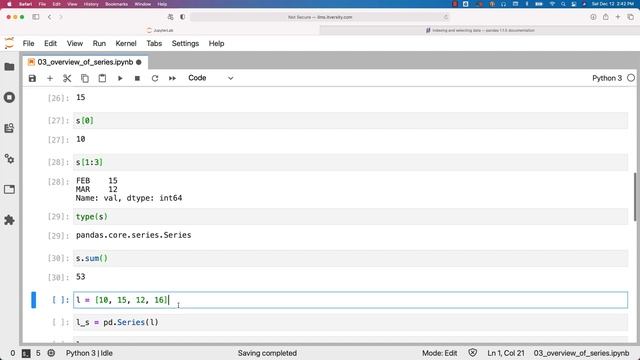Interrupt the kernel with the stop icon

pyautogui.click(x=138, y=78)
